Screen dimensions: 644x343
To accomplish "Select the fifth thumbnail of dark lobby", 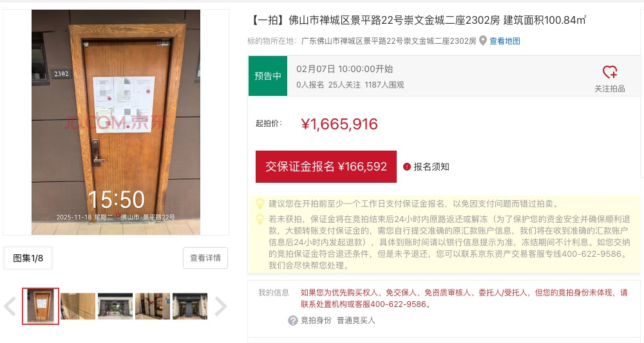I will click(x=190, y=306).
